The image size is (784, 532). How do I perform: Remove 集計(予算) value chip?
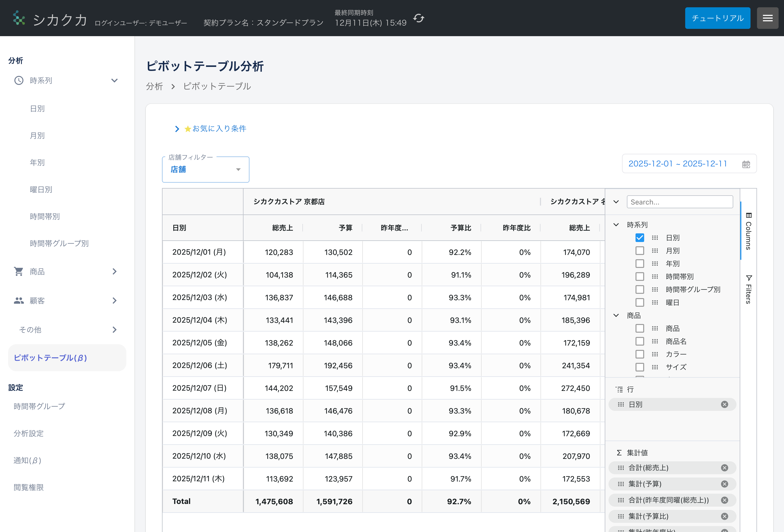pos(724,484)
